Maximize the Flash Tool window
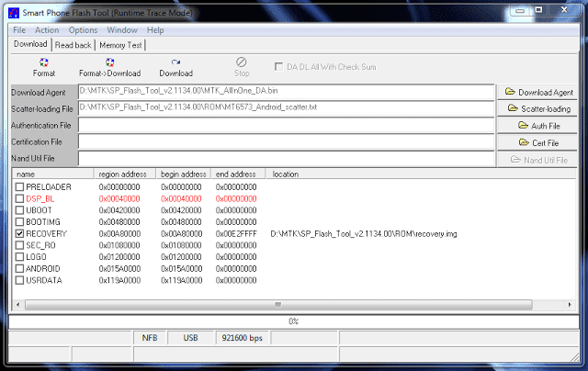The image size is (588, 371). 538,10
